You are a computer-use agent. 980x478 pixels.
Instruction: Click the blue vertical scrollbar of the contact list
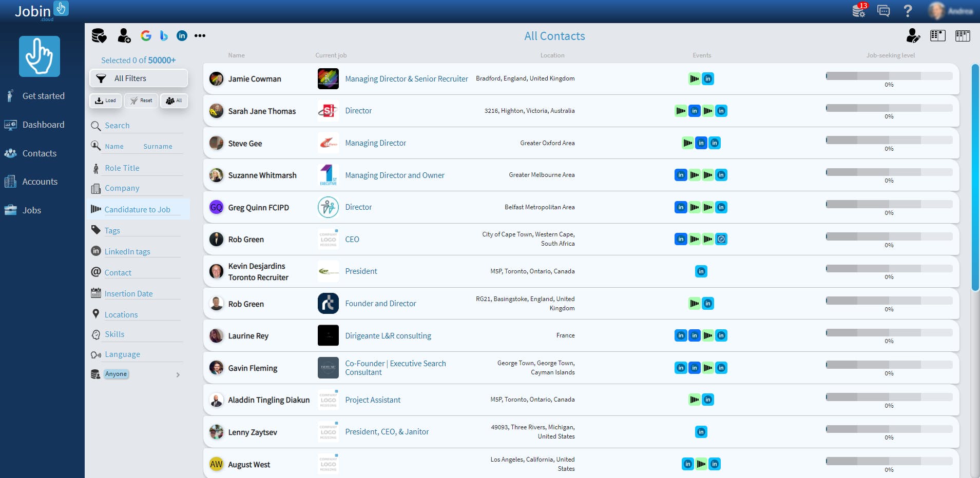tap(975, 178)
